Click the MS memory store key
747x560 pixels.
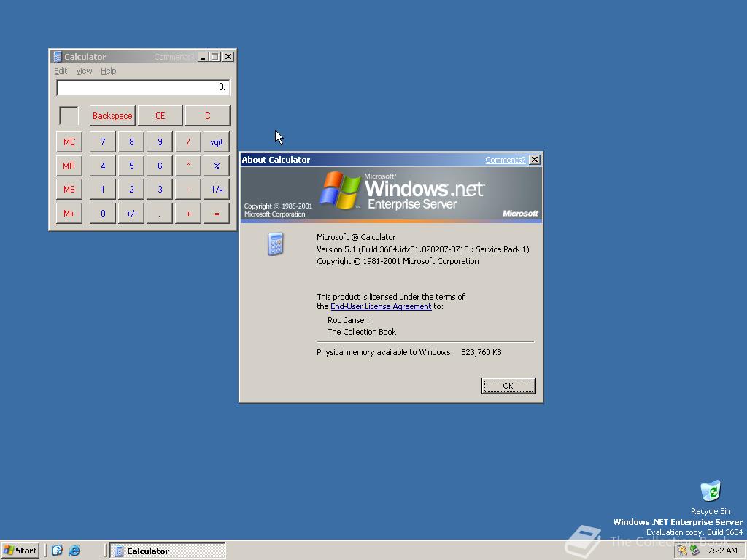pos(69,189)
